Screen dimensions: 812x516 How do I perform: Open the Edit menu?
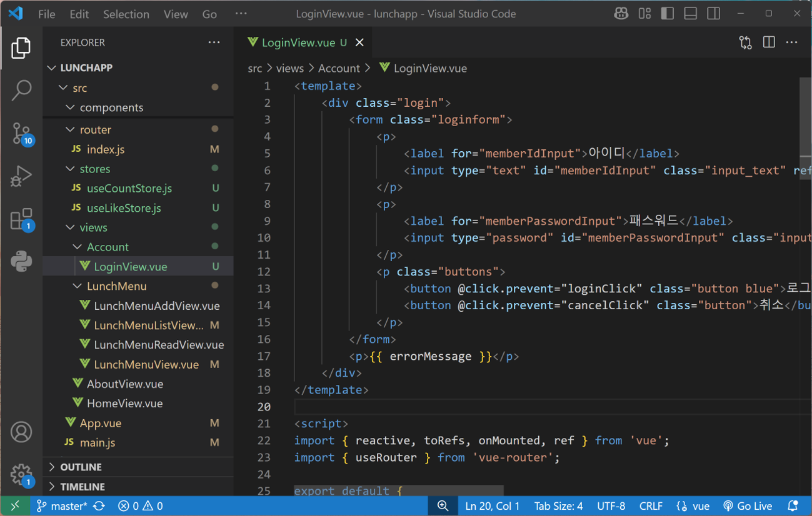79,14
